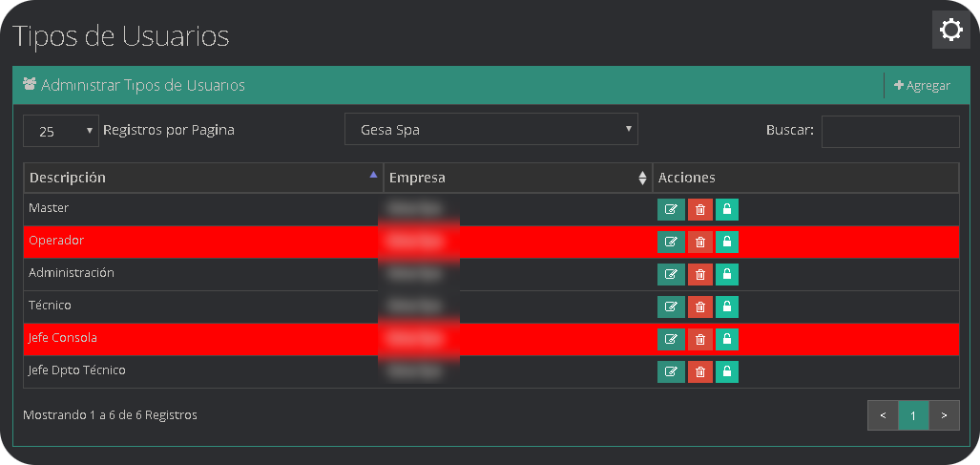Open permissions lock for Jefe Dpto Técnico
This screenshot has height=465, width=980.
[x=727, y=372]
